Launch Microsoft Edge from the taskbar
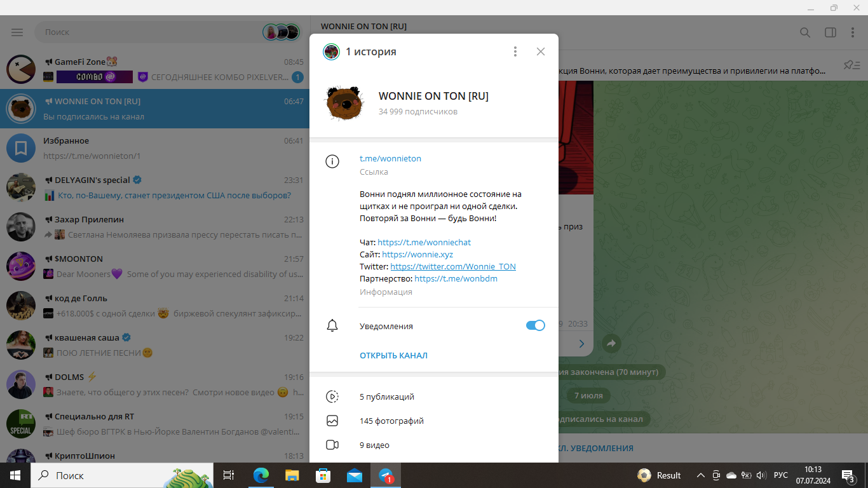868x488 pixels. coord(261,475)
